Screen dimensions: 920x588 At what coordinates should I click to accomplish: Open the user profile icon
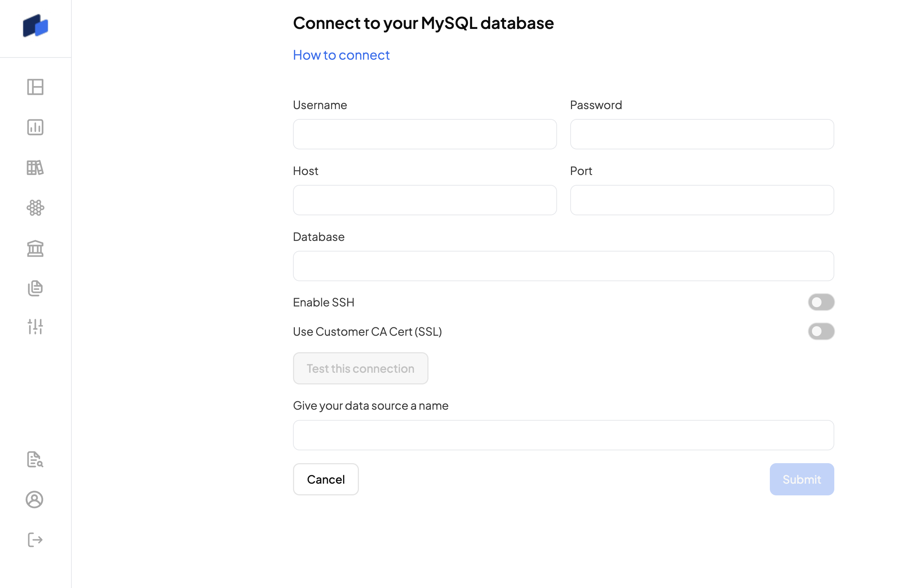pos(34,499)
